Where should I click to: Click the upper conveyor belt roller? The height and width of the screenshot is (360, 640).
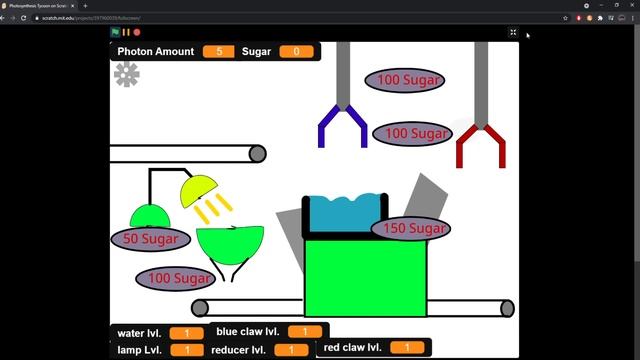258,154
